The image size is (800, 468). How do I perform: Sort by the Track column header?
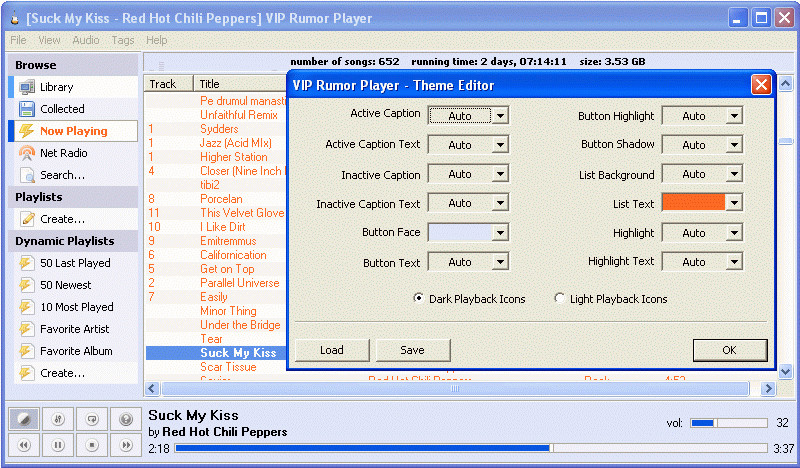pyautogui.click(x=168, y=84)
